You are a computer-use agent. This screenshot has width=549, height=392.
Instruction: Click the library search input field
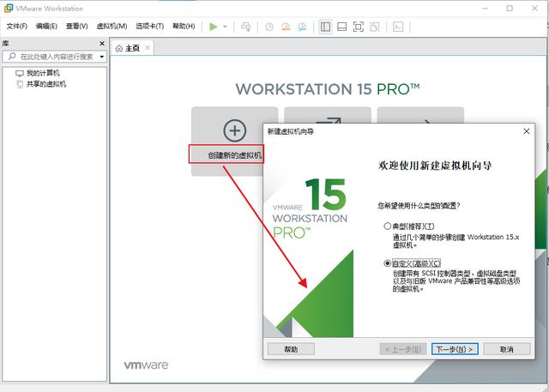54,57
